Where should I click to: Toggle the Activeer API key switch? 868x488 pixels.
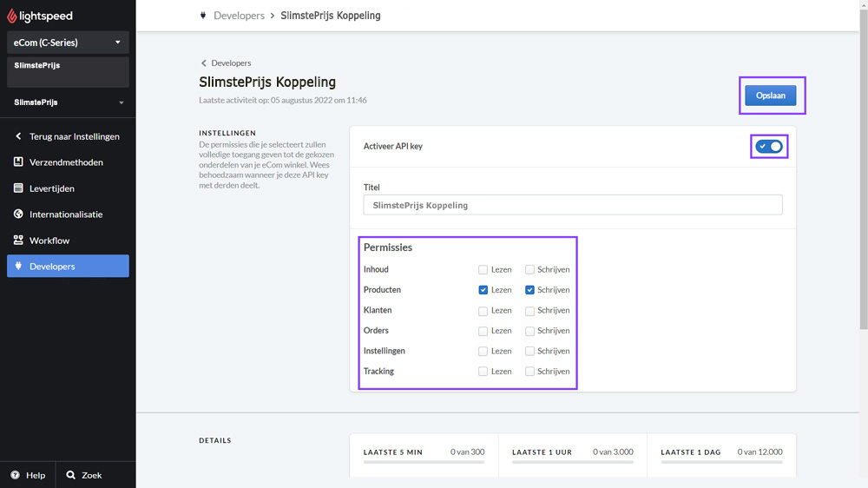tap(769, 146)
